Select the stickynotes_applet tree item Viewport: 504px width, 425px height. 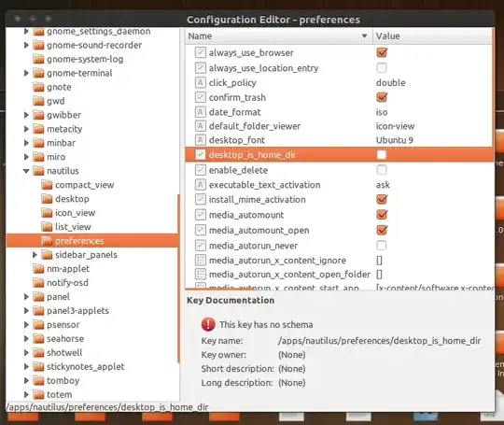pyautogui.click(x=86, y=367)
